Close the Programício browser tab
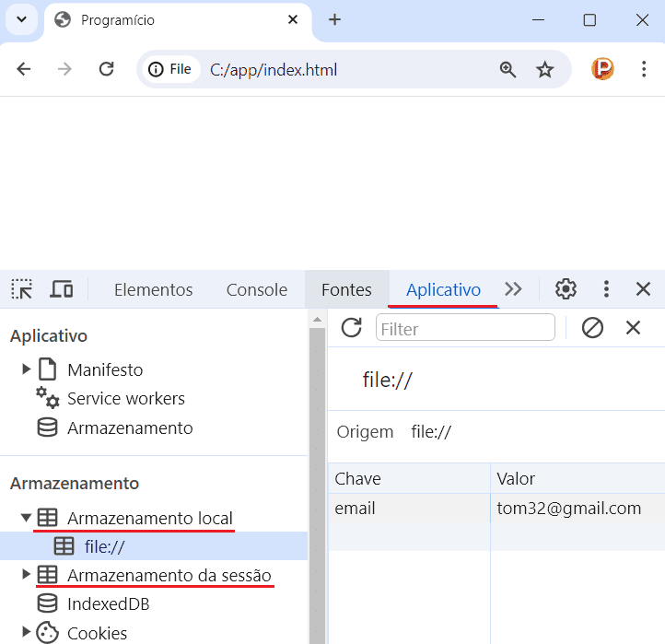 coord(293,19)
